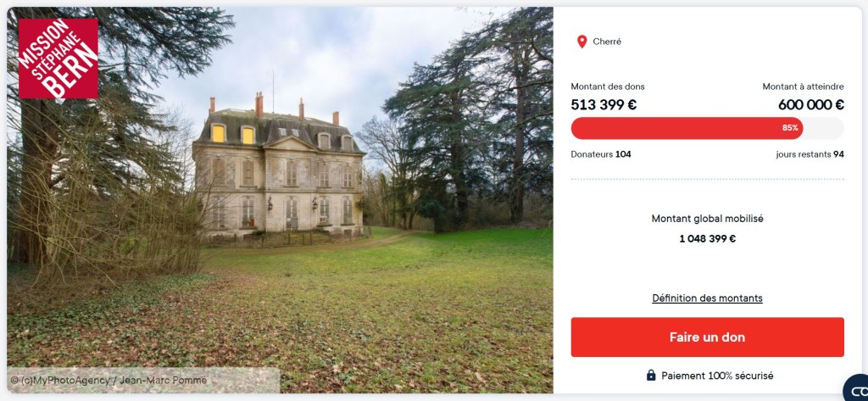Click the Montant global mobilisé label

(x=707, y=219)
